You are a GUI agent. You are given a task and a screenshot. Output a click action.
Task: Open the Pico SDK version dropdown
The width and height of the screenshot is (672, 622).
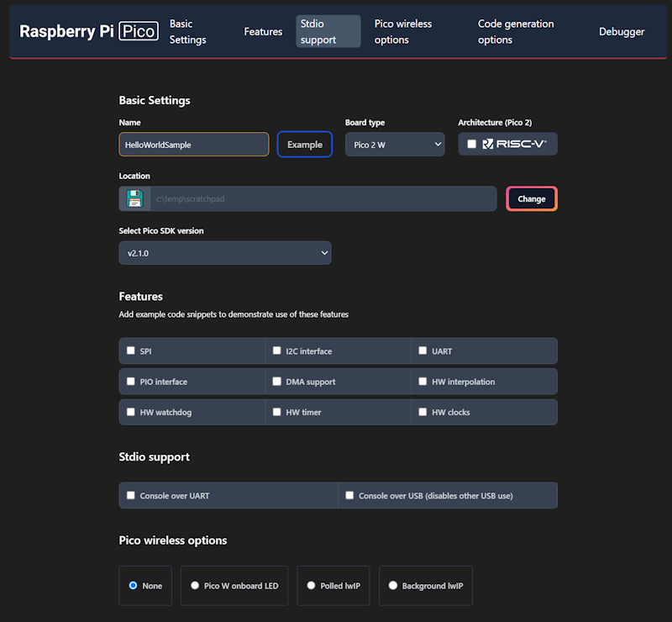(224, 253)
